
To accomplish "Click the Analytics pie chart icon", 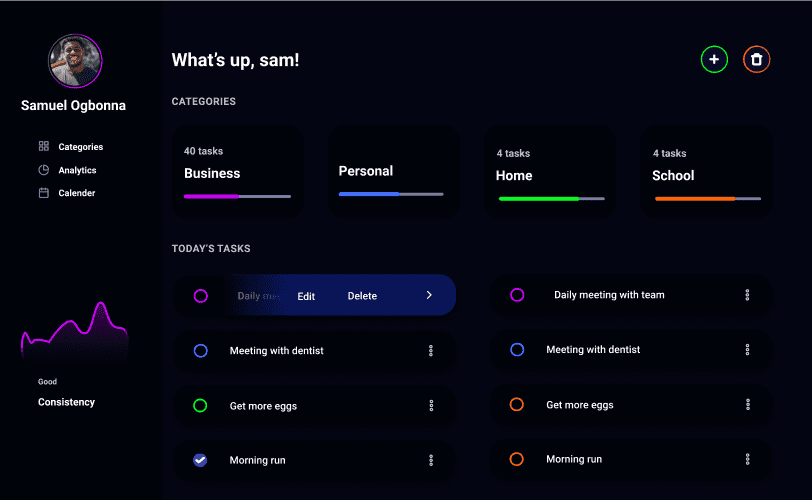I will click(44, 170).
